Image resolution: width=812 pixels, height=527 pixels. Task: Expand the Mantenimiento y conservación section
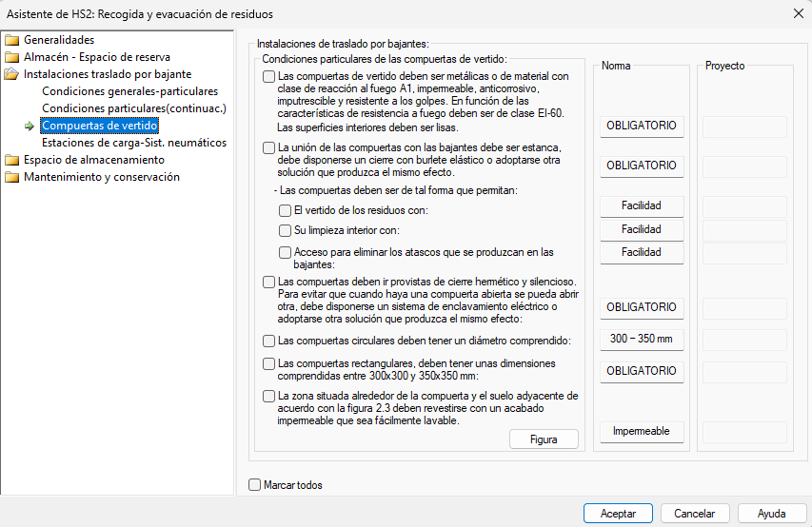[x=102, y=177]
